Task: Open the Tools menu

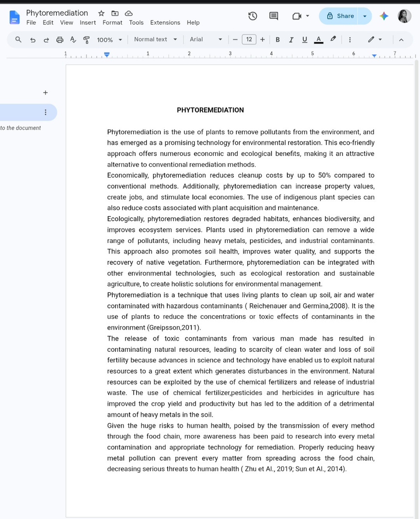Action: click(136, 22)
